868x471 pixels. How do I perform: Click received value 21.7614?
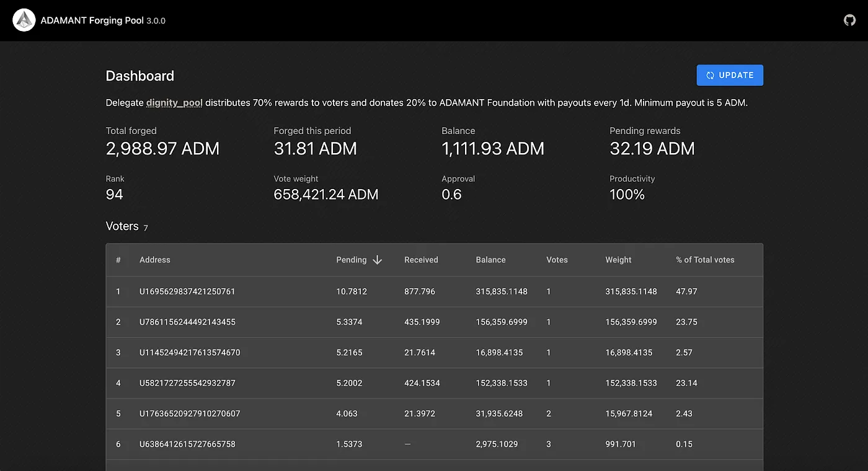(x=420, y=353)
